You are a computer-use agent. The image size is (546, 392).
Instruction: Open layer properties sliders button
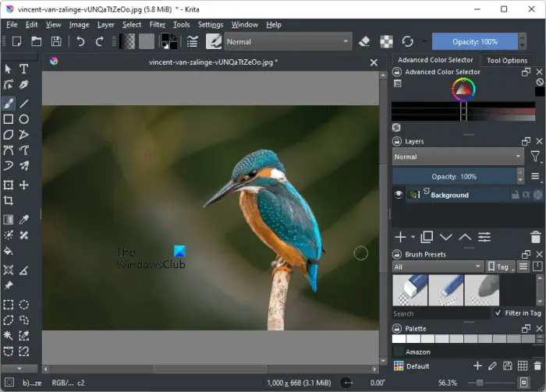(x=484, y=237)
